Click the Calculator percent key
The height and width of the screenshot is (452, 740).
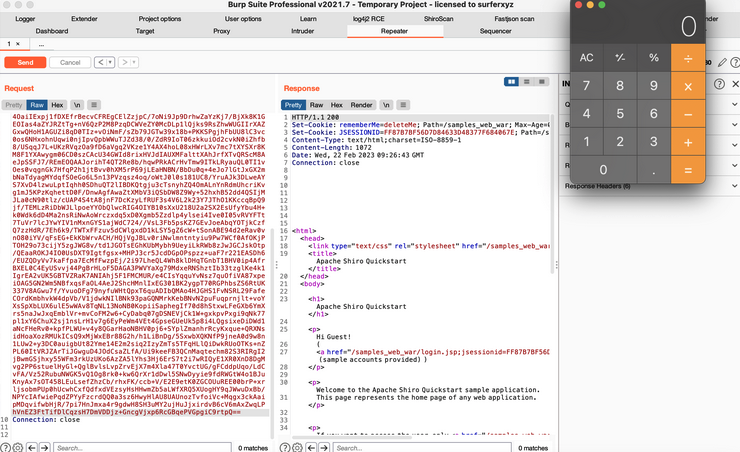(x=654, y=58)
